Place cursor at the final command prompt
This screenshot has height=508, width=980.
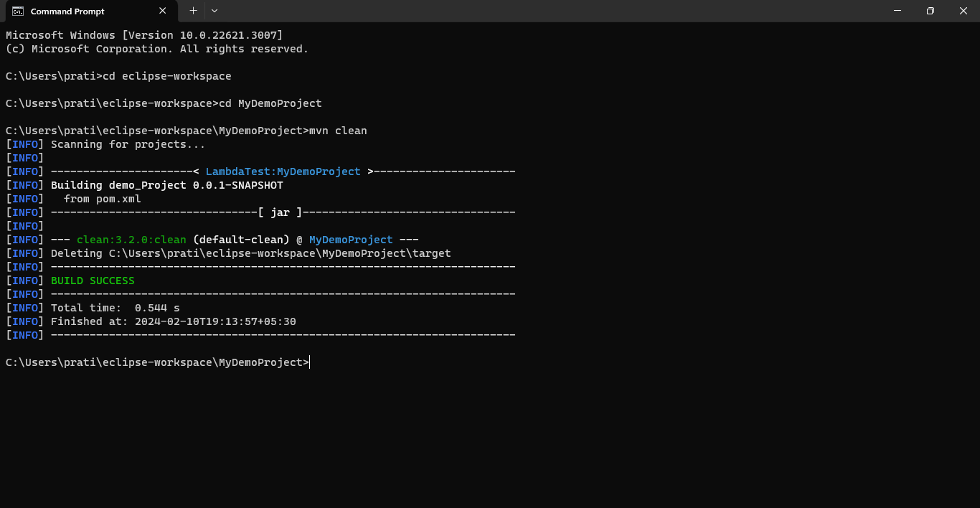(x=310, y=362)
